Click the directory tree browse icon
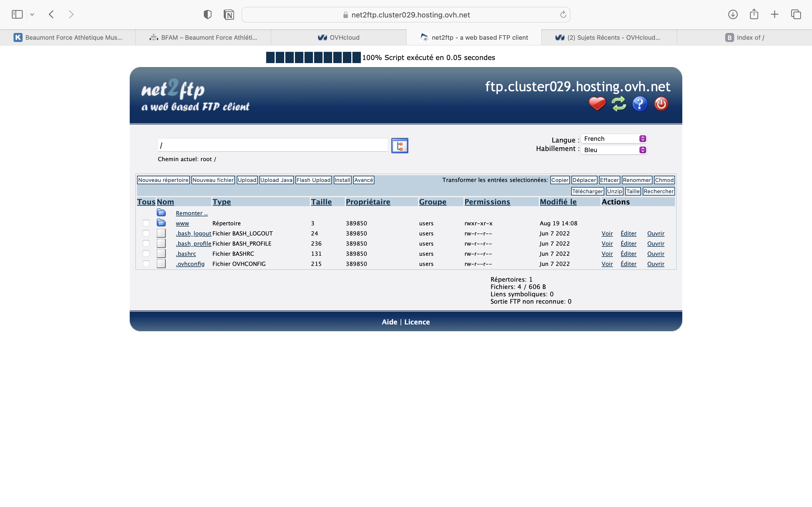Image resolution: width=812 pixels, height=507 pixels. point(399,146)
